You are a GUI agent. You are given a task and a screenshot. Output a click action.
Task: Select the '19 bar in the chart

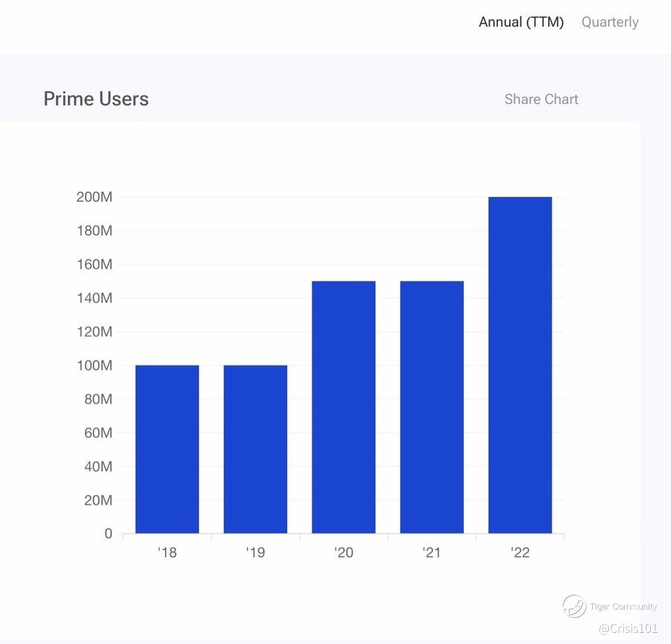pos(256,449)
